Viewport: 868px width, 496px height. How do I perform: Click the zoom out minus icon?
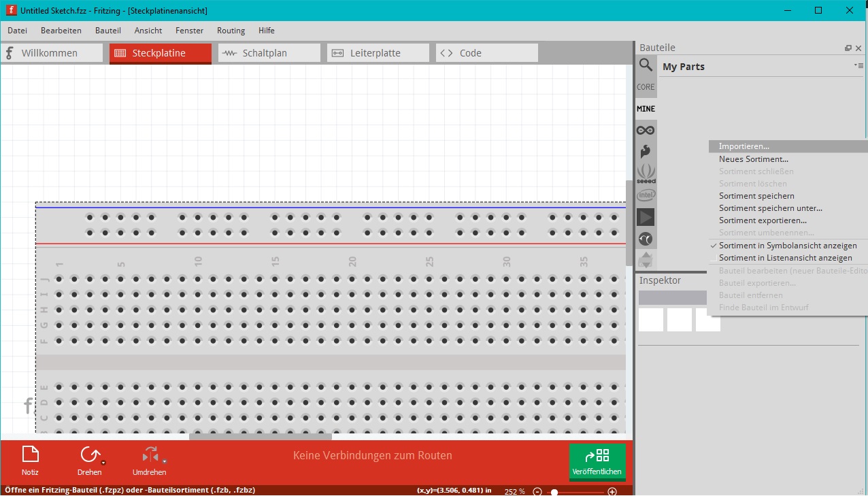pyautogui.click(x=537, y=492)
